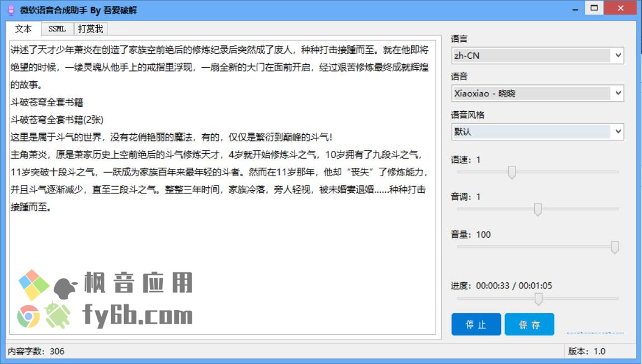Click the 版本: 1.0 status text
Viewport: 642px width, 364px height.
click(587, 351)
